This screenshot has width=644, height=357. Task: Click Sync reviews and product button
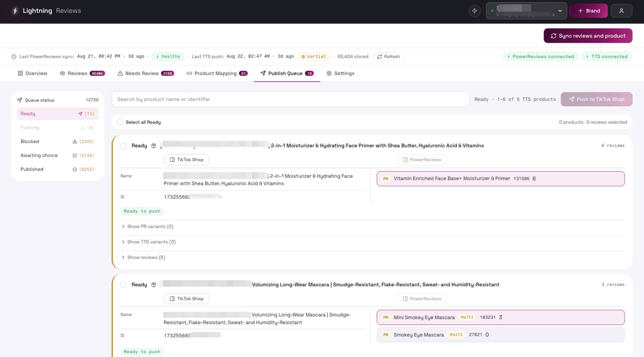[x=588, y=36]
